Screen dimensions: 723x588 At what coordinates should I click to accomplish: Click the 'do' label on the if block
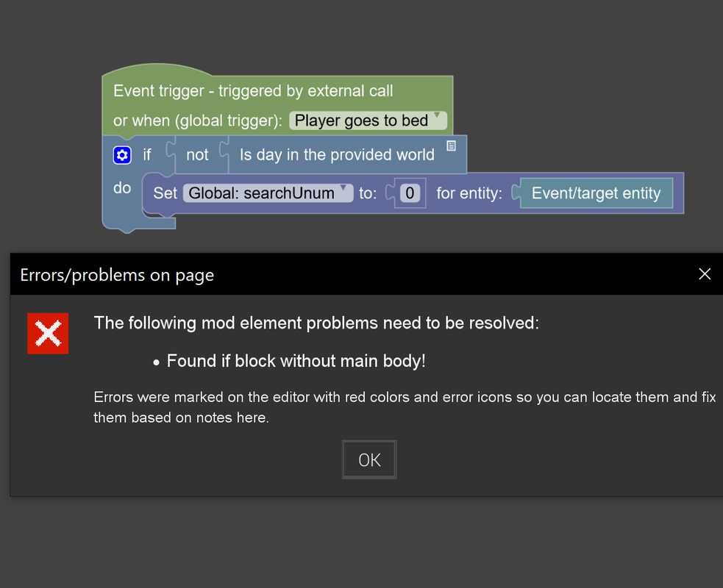(122, 188)
